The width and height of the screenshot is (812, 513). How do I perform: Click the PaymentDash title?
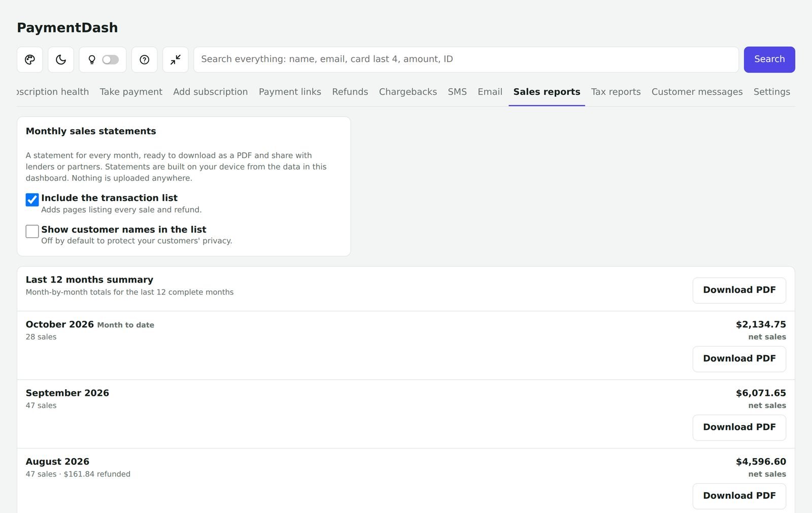(x=67, y=27)
